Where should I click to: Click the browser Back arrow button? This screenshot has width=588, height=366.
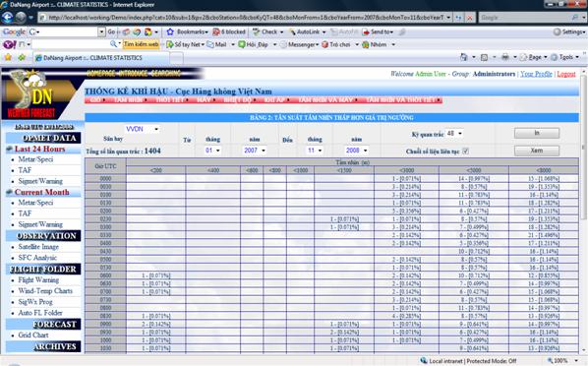(8, 18)
